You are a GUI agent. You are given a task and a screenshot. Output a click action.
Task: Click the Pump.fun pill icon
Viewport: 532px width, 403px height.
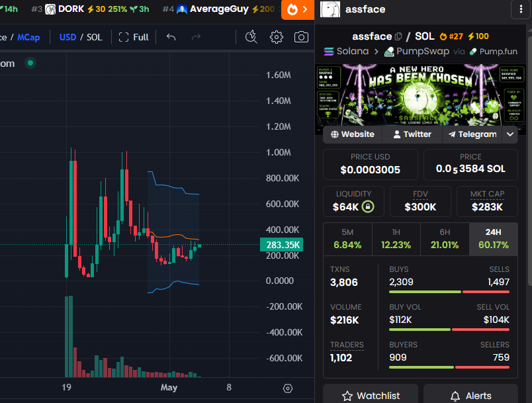click(473, 52)
